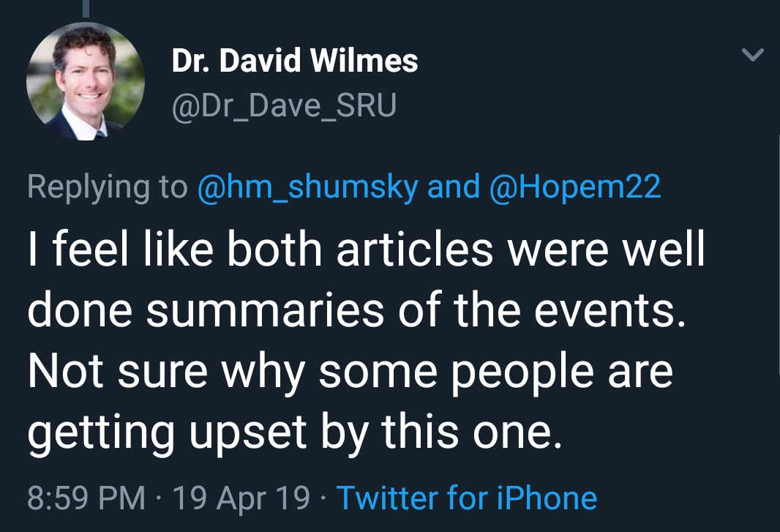Select the display name Dr. David Wilmes

point(295,61)
